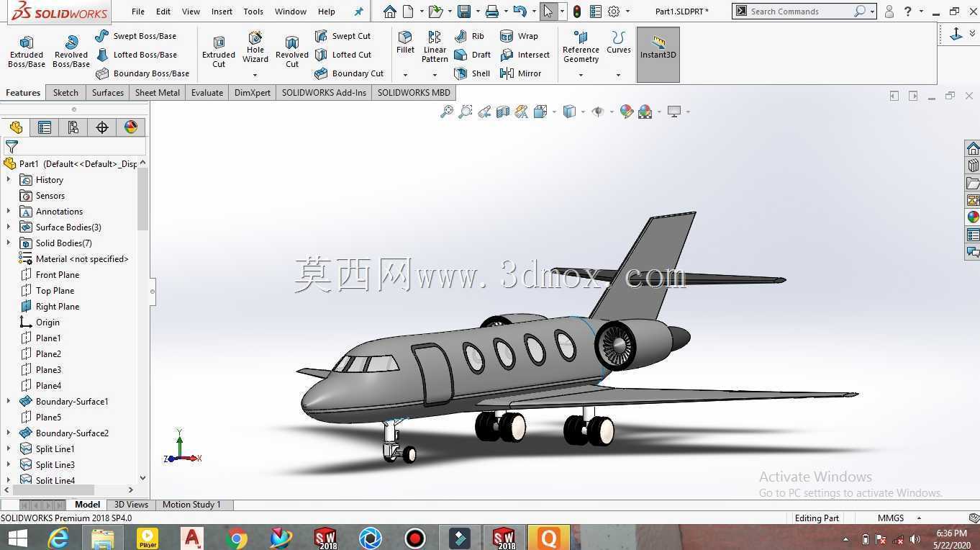Select Front Plane in tree
The height and width of the screenshot is (550, 980).
[x=50, y=274]
